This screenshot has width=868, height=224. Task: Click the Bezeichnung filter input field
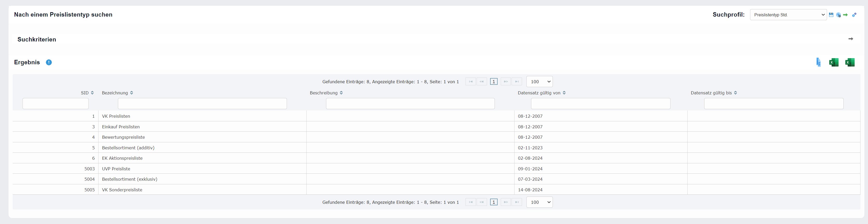coord(202,103)
